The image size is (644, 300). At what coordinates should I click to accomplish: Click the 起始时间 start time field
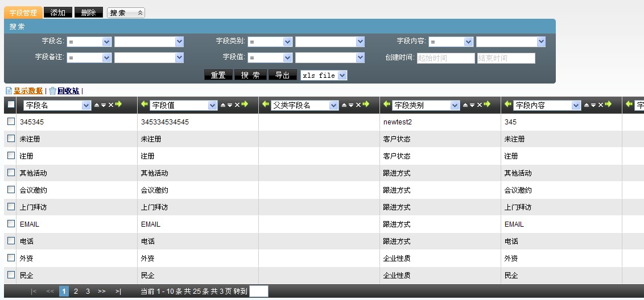[x=445, y=58]
